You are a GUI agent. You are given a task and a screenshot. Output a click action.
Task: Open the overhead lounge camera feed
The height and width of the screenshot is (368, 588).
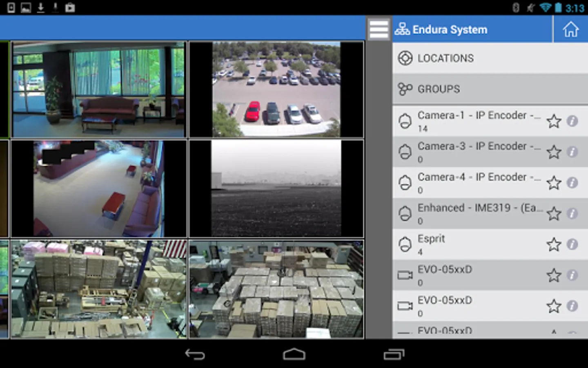point(99,188)
